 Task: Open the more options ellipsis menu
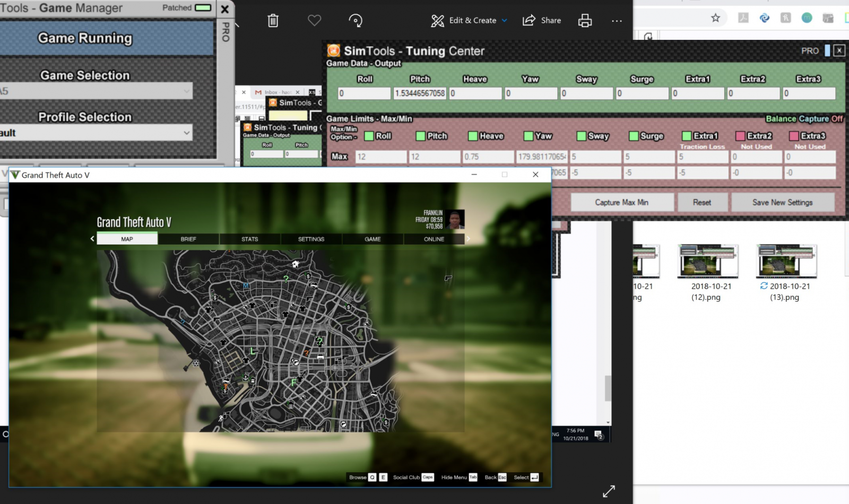point(617,21)
